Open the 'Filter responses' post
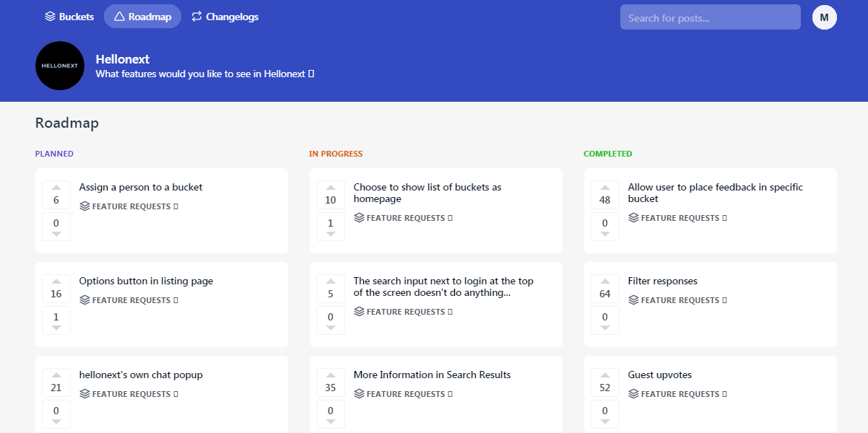Screen dimensions: 868x433 662,281
